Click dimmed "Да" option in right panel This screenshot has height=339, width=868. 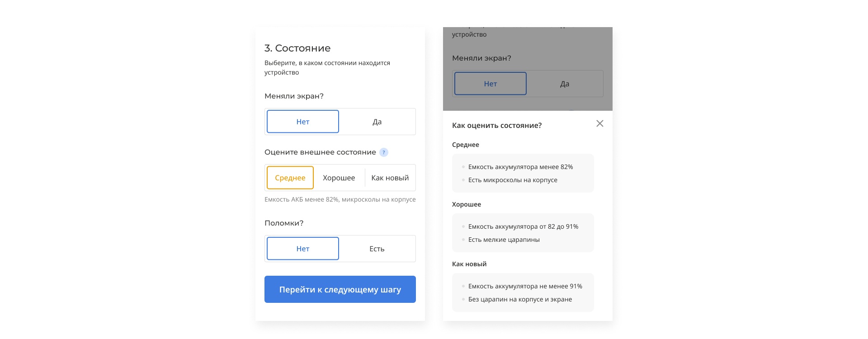click(565, 84)
